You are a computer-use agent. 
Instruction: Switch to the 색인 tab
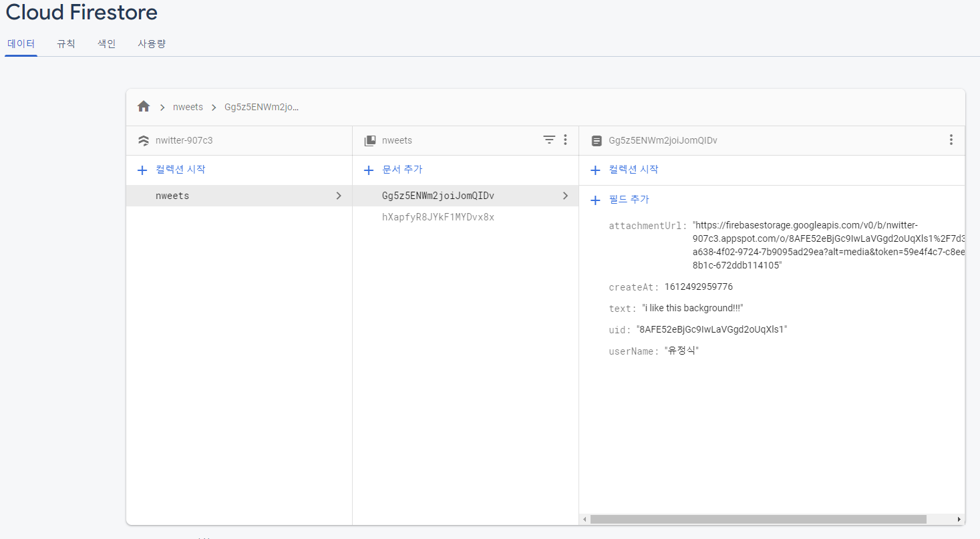point(107,44)
